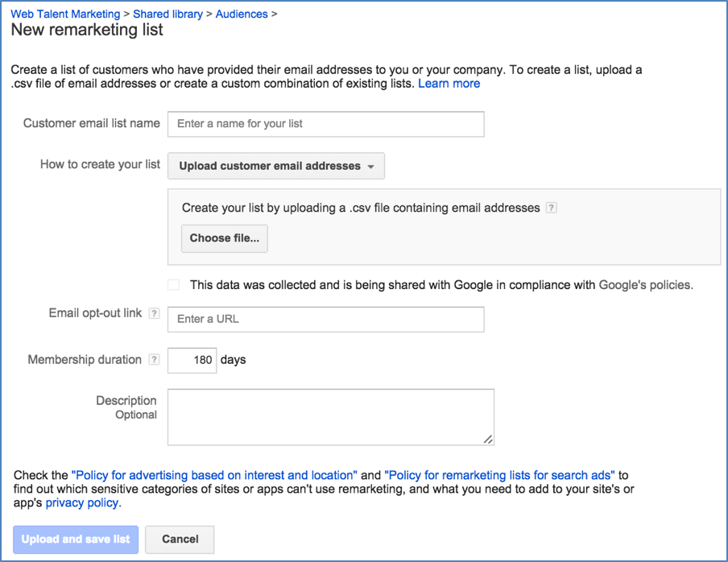Click help icon next to Membership duration
The image size is (728, 562).
pyautogui.click(x=154, y=360)
